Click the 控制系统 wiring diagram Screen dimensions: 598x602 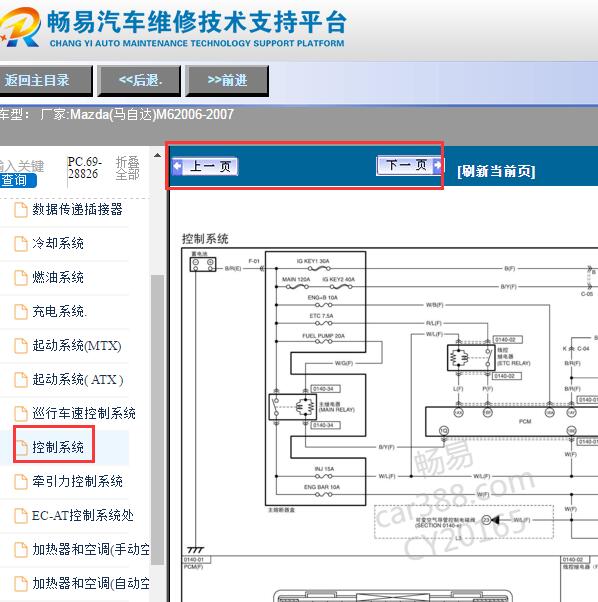[390, 424]
